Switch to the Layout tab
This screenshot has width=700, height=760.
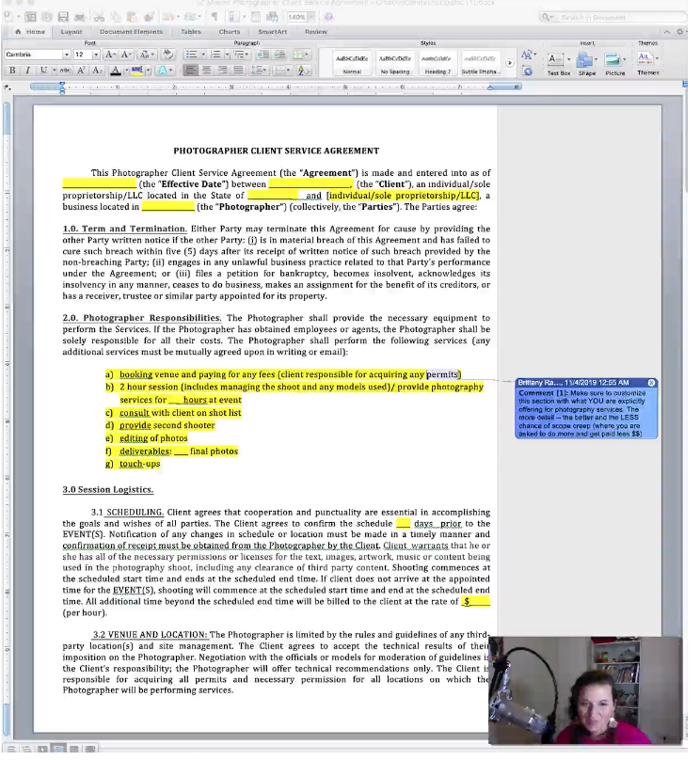coord(72,32)
